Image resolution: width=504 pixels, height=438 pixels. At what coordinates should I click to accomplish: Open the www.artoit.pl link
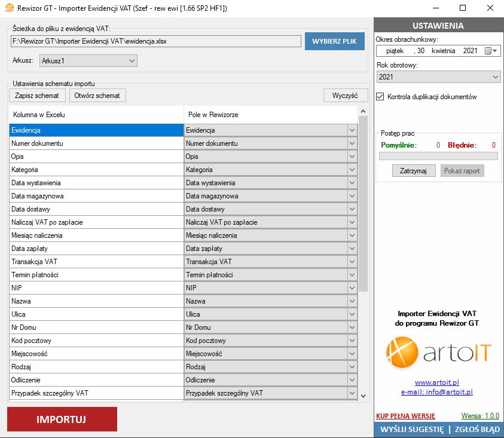[x=436, y=382]
